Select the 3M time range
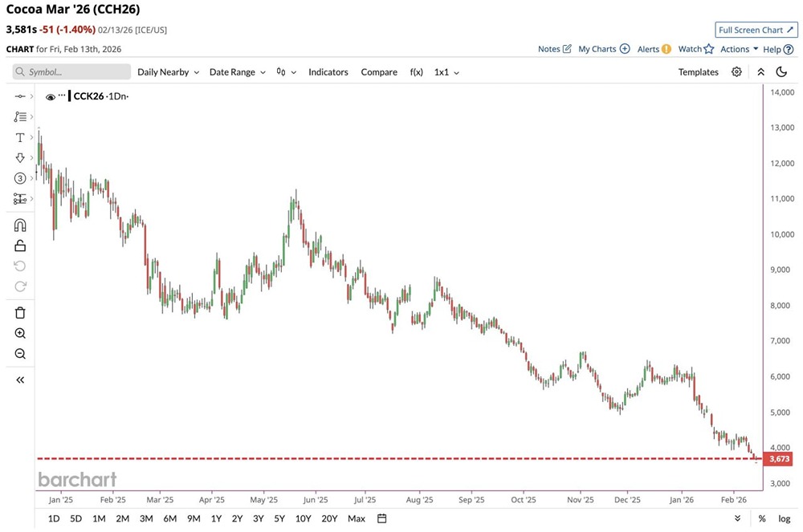 coord(146,518)
